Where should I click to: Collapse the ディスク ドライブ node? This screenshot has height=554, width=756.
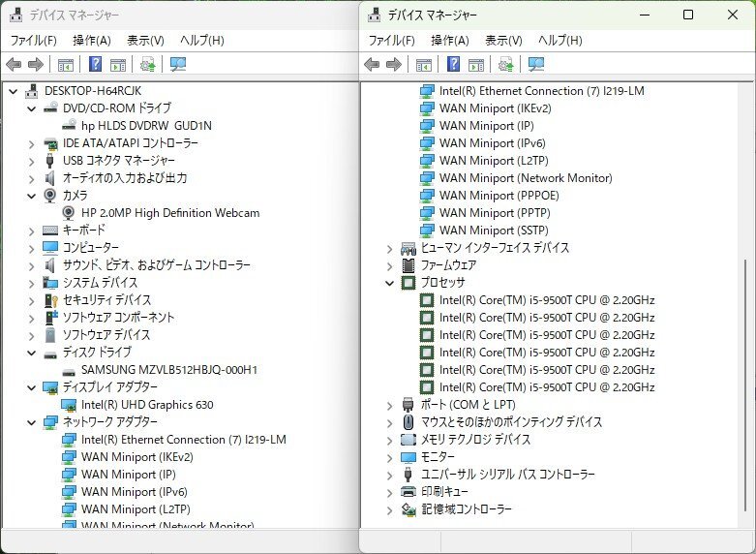pos(31,353)
